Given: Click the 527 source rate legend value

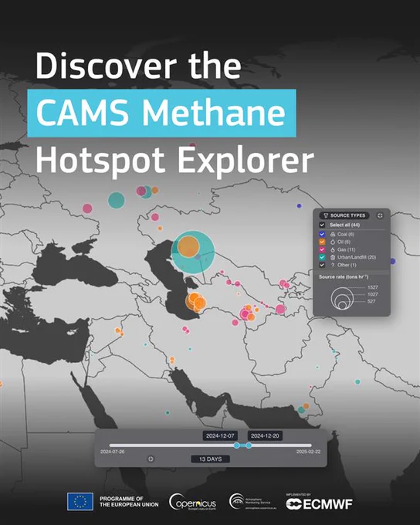Looking at the screenshot, I should click(x=371, y=301).
